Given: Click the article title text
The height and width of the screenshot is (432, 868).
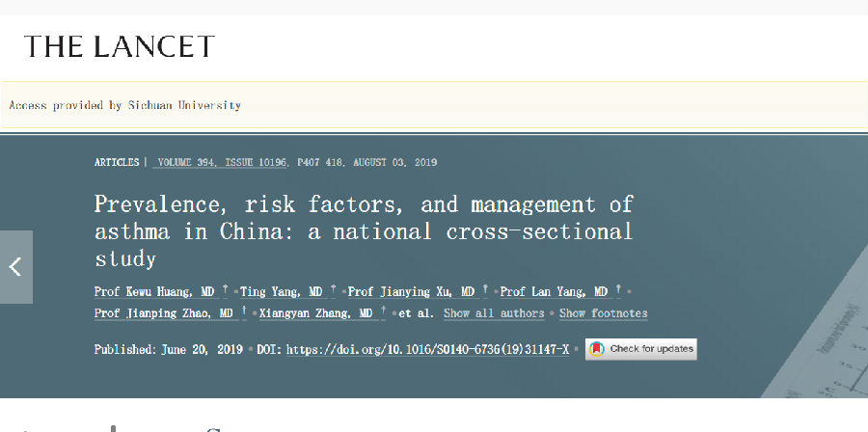Looking at the screenshot, I should 364,231.
